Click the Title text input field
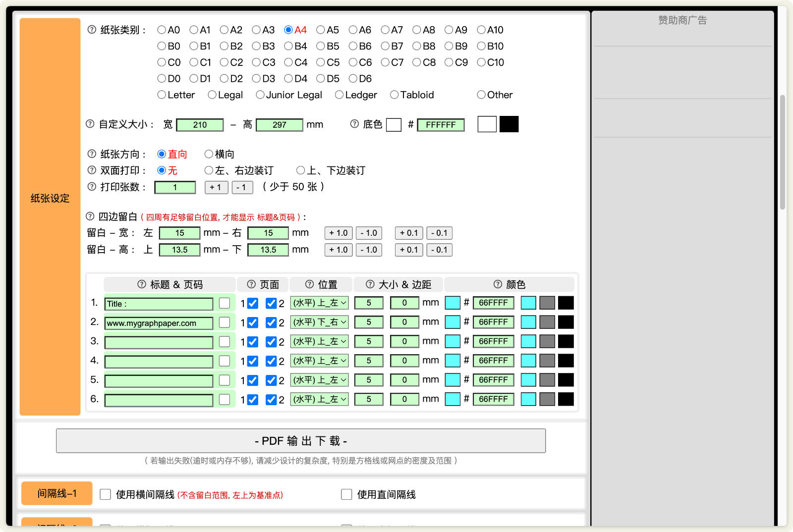The width and height of the screenshot is (793, 532). (158, 304)
